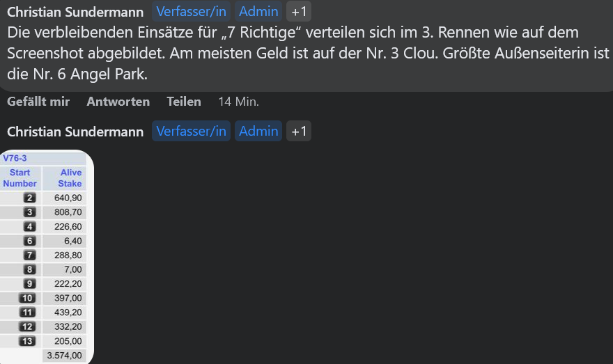This screenshot has width=613, height=364.
Task: Click start number 8 badge
Action: click(x=30, y=269)
